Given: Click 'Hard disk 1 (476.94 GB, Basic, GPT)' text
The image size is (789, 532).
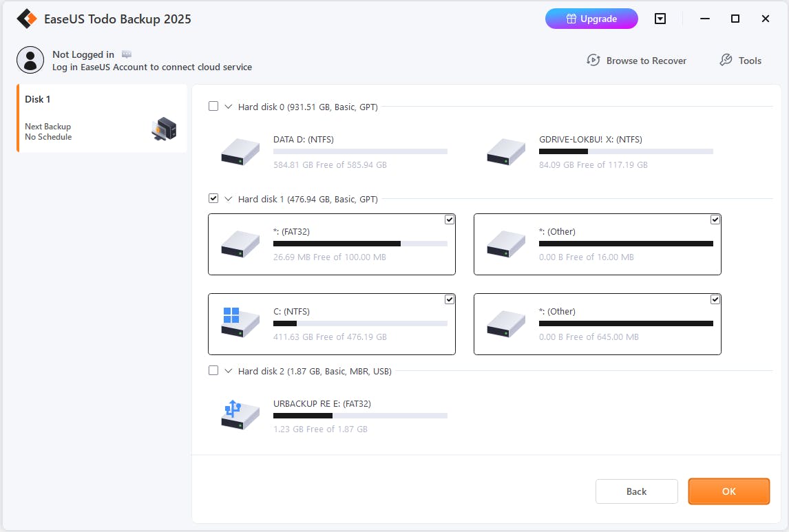Looking at the screenshot, I should click(x=308, y=199).
